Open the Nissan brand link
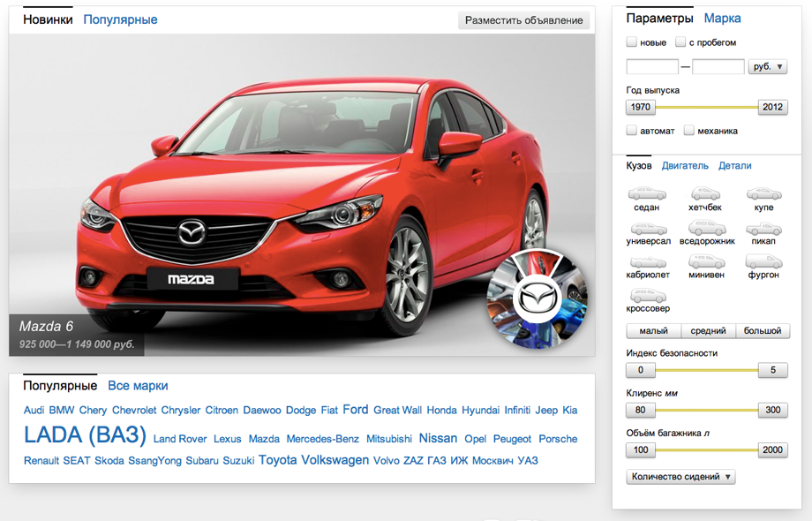 438,438
